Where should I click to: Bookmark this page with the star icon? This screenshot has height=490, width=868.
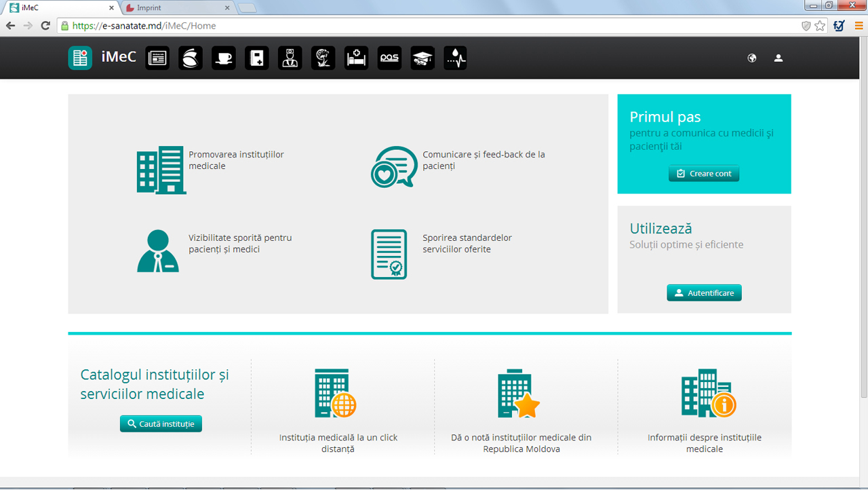point(820,26)
